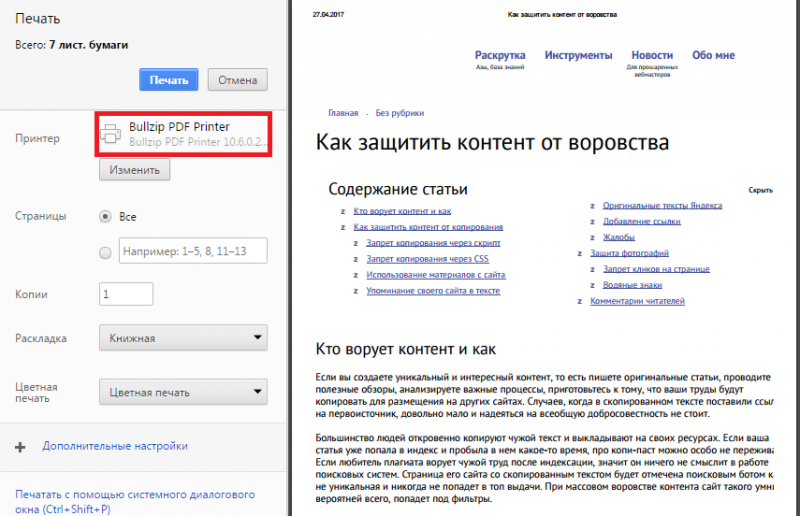The image size is (800, 516).
Task: Click the plus icon for Дополнительные настройки
Action: tap(21, 446)
